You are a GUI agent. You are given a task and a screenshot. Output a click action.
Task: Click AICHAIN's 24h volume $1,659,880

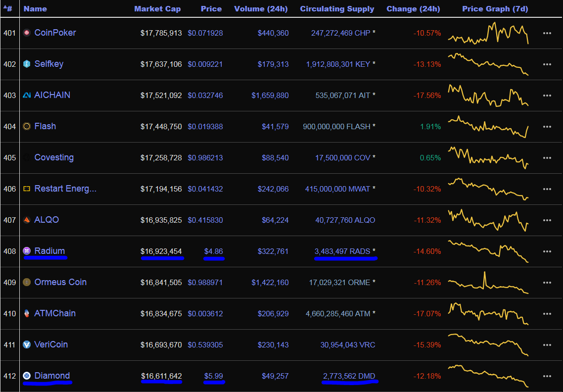click(x=270, y=96)
